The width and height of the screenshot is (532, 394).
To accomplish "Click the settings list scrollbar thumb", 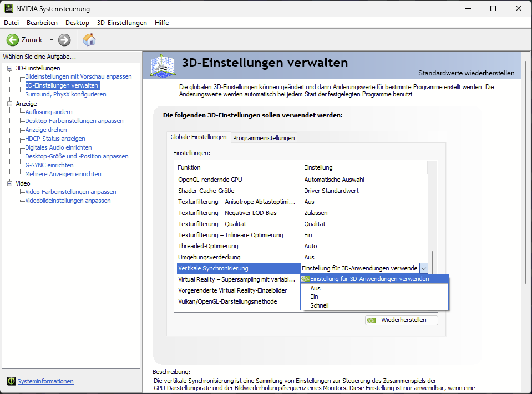I will (x=433, y=263).
